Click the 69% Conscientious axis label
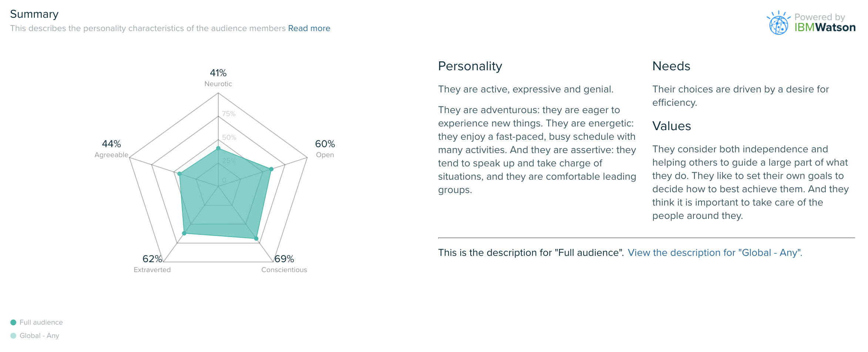The image size is (868, 352). [x=284, y=264]
